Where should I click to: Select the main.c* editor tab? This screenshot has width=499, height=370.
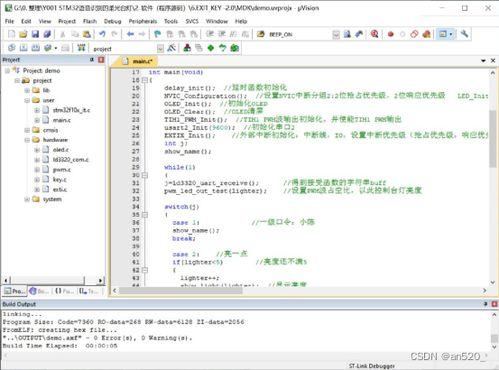pos(138,61)
